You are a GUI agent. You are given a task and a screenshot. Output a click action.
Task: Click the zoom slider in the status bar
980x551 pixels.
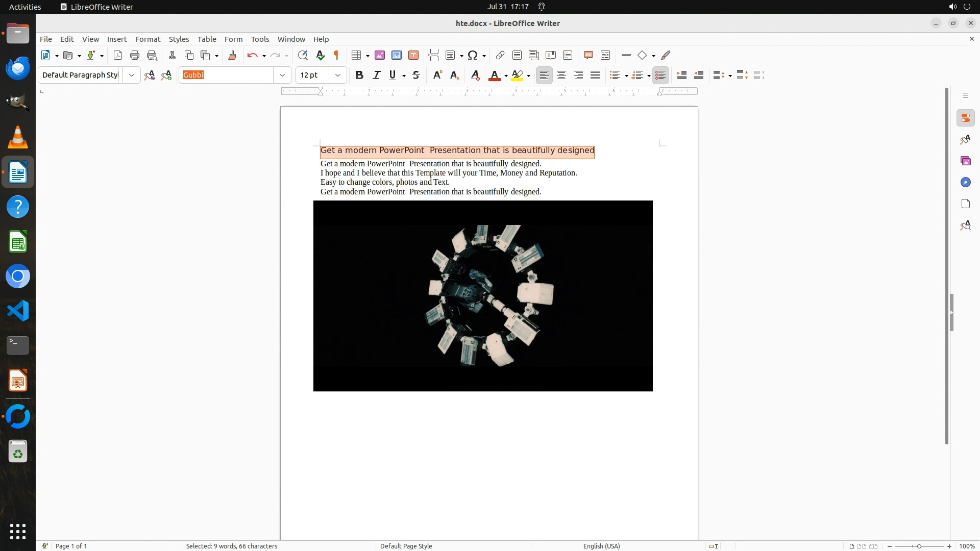click(x=919, y=546)
